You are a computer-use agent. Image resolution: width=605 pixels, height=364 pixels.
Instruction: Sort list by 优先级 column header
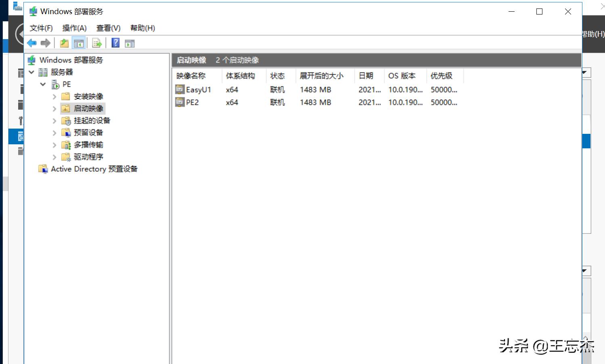coord(442,76)
